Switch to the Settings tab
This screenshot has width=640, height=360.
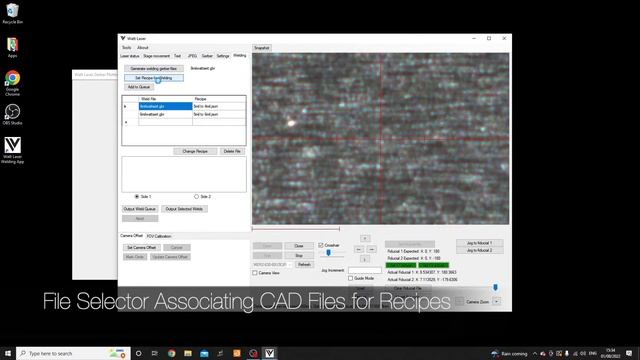tap(223, 56)
